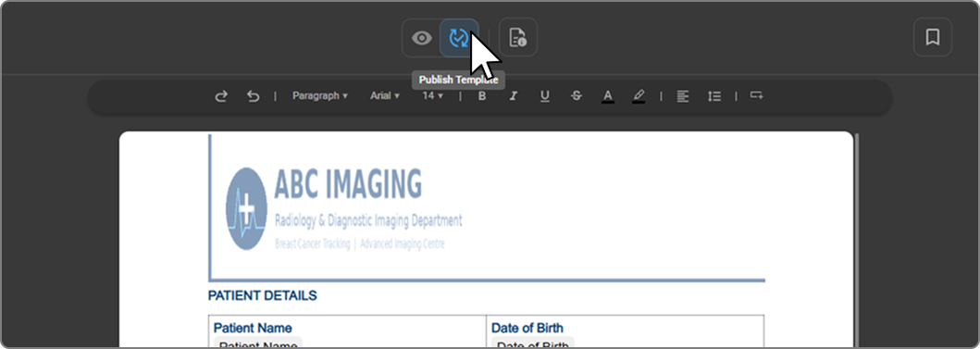
Task: Toggle the preview eye icon
Action: [x=422, y=38]
